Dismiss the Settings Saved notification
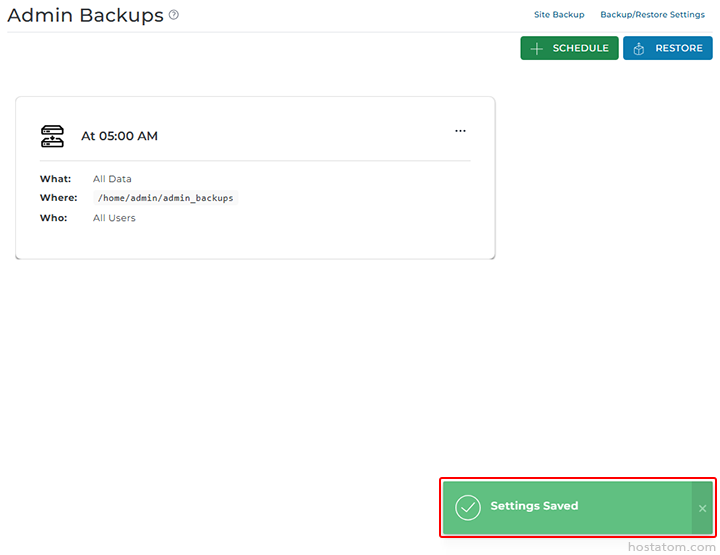 tap(702, 508)
